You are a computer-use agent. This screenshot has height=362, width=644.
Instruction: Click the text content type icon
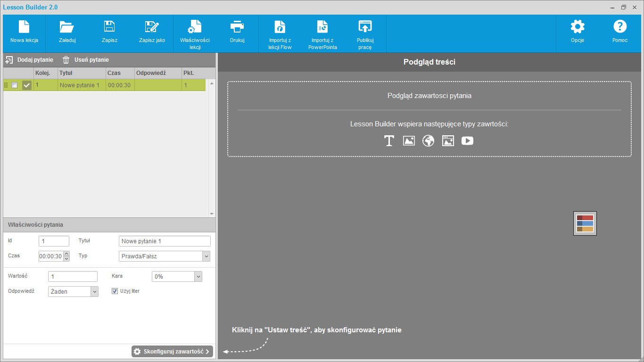389,140
